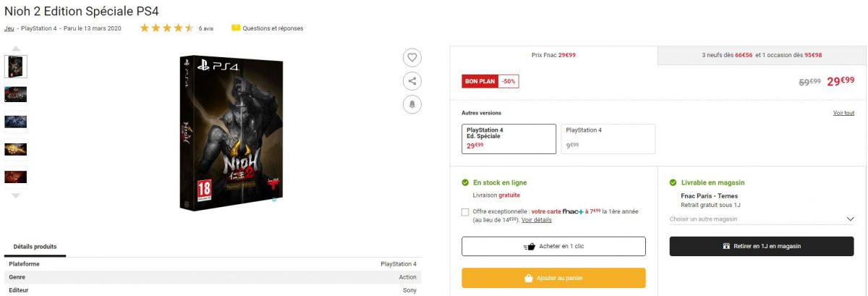Select the second product thumbnail image

click(x=16, y=94)
